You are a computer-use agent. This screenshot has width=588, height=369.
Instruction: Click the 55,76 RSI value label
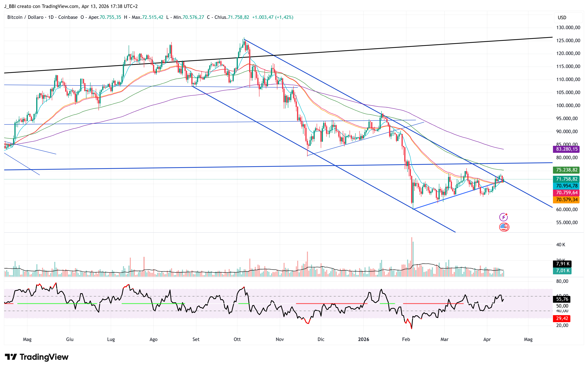pos(562,299)
